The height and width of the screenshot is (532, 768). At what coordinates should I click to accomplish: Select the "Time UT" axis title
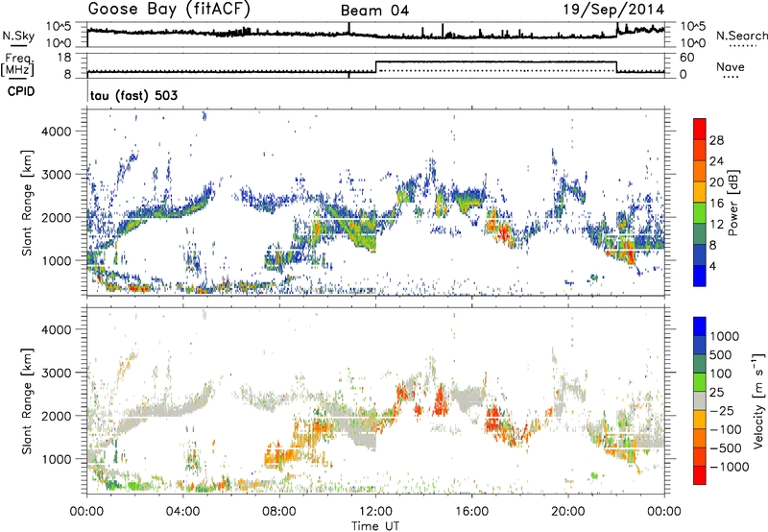tap(375, 526)
